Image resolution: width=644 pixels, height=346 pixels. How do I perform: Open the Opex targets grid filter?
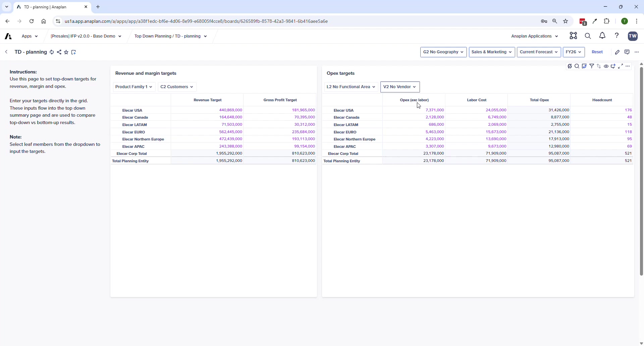coord(592,66)
